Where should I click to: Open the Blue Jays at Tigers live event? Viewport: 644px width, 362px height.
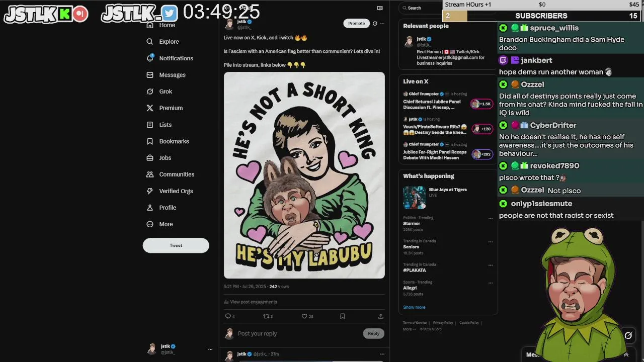point(448,197)
